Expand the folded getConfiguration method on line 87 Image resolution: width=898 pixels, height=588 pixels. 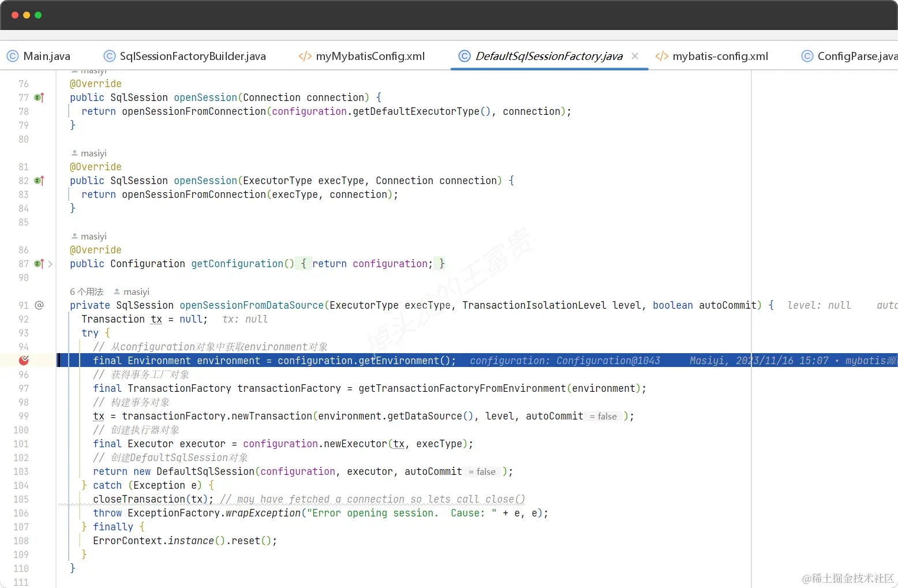(51, 264)
